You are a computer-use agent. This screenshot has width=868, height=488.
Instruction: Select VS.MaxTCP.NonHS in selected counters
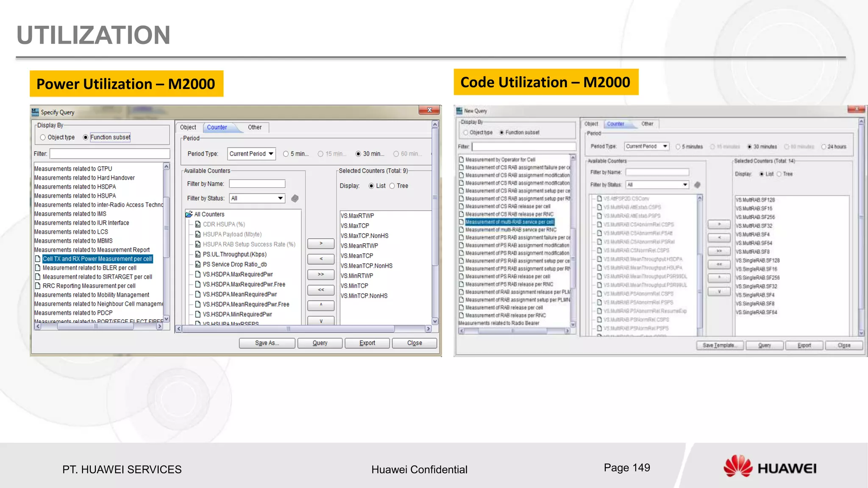tap(365, 236)
